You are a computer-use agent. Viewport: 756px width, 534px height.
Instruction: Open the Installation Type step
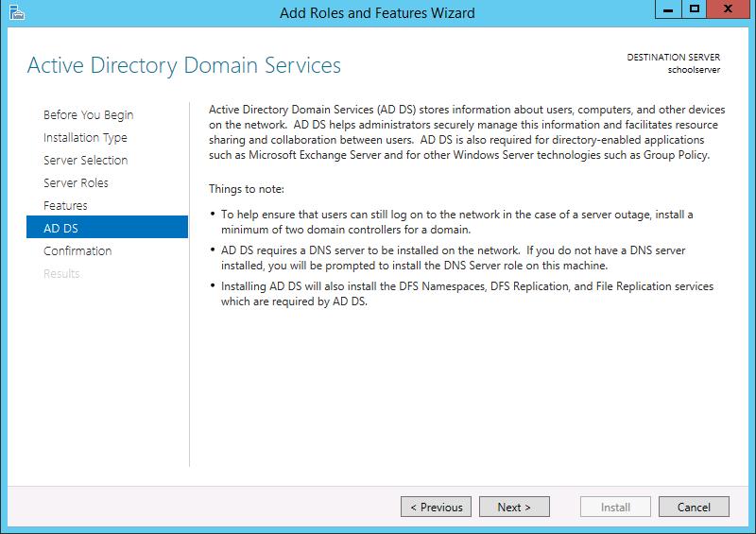(x=85, y=137)
